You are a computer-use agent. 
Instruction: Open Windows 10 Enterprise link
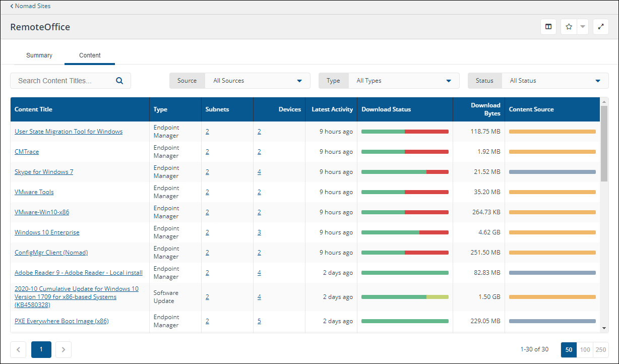pyautogui.click(x=47, y=232)
